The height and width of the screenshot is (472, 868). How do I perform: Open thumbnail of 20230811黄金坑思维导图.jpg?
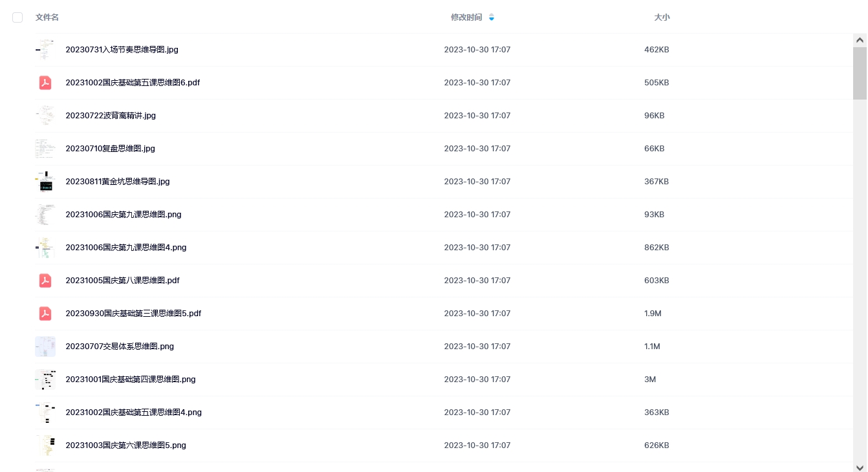coord(45,182)
